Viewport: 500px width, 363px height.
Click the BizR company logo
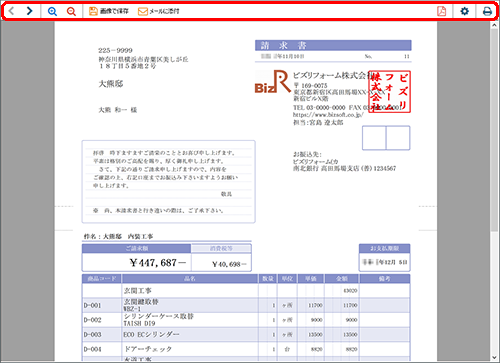click(x=273, y=81)
